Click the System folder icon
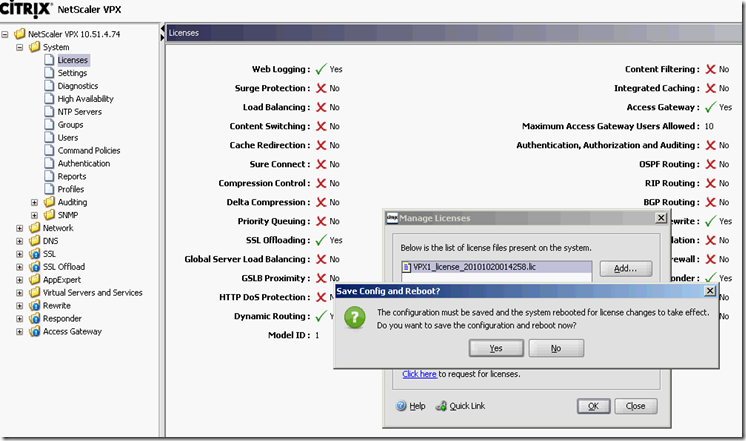 34,47
